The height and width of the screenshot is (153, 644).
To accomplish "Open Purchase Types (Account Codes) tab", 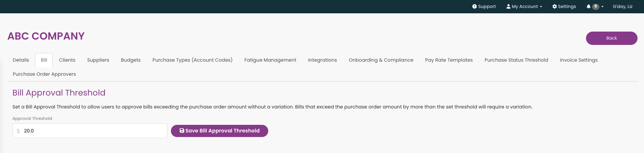I will [193, 60].
